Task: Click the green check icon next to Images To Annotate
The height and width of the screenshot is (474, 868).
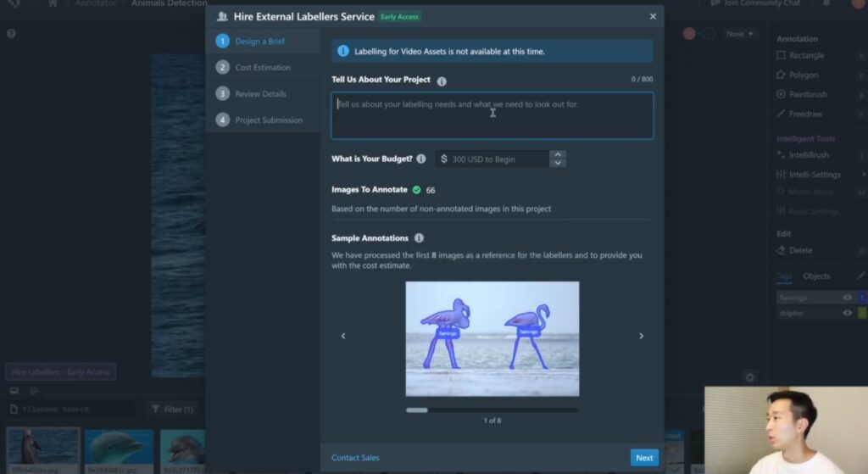Action: coord(416,190)
